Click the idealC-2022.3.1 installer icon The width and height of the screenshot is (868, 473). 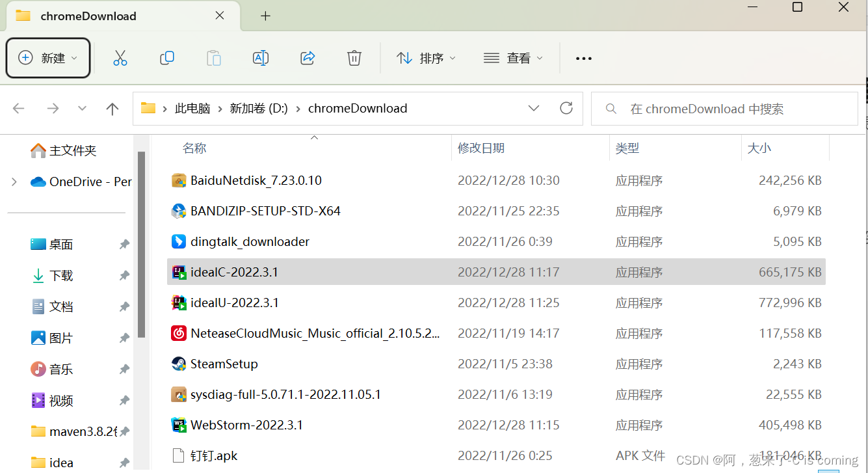pos(179,272)
